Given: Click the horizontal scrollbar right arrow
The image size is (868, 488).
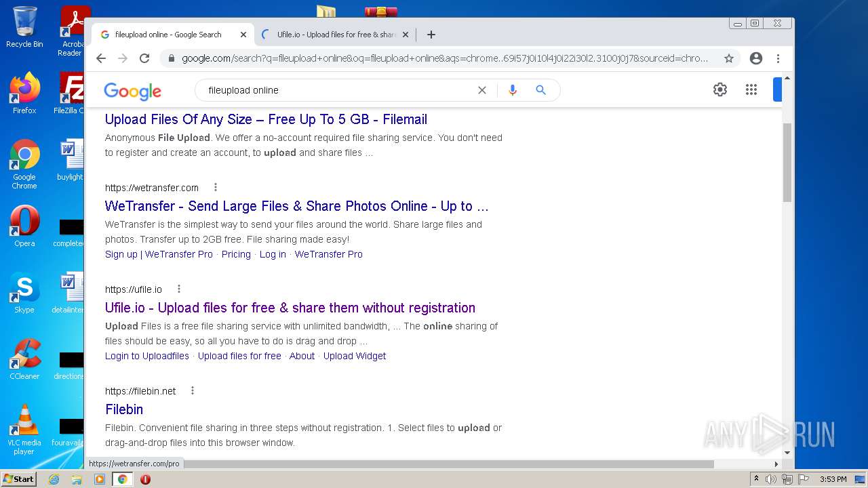Looking at the screenshot, I should click(x=776, y=464).
